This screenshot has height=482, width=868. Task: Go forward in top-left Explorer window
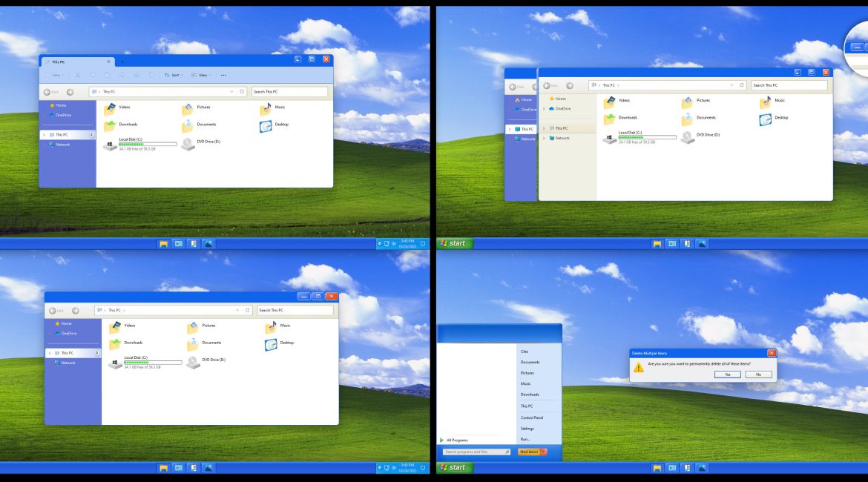pyautogui.click(x=70, y=92)
